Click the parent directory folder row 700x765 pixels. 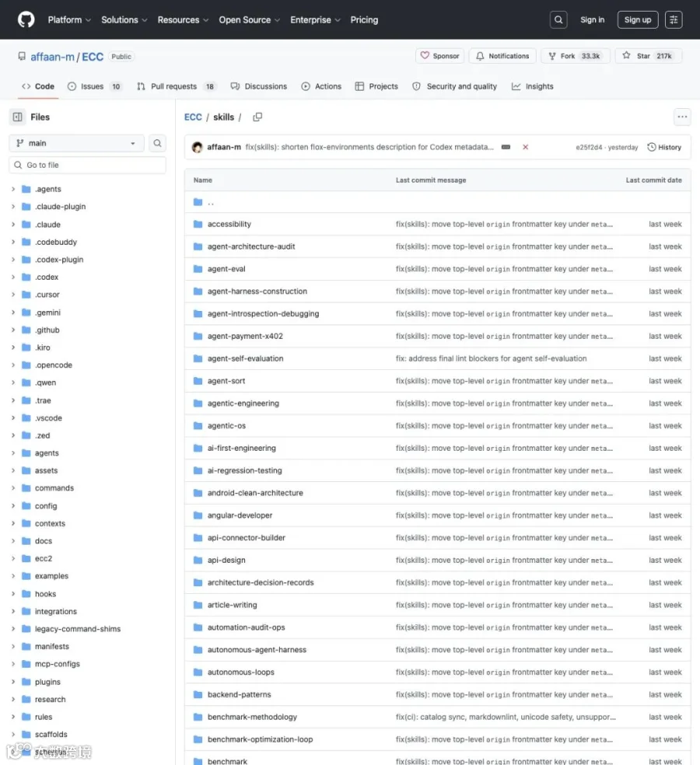click(437, 202)
